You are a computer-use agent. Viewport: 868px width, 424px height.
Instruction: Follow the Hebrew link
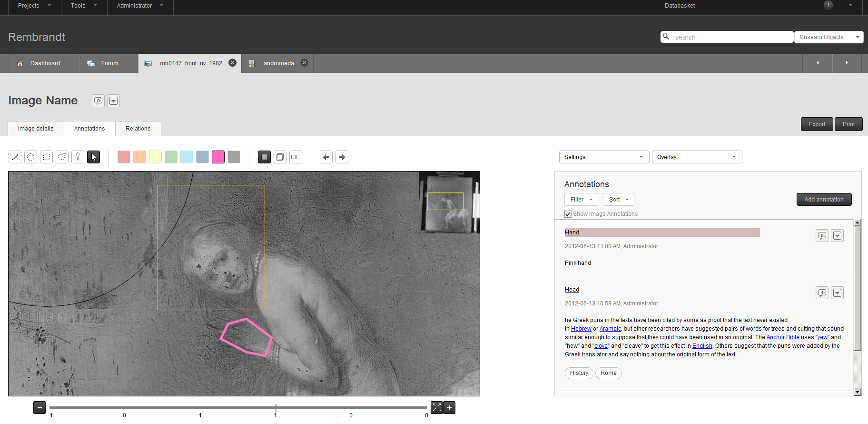581,329
